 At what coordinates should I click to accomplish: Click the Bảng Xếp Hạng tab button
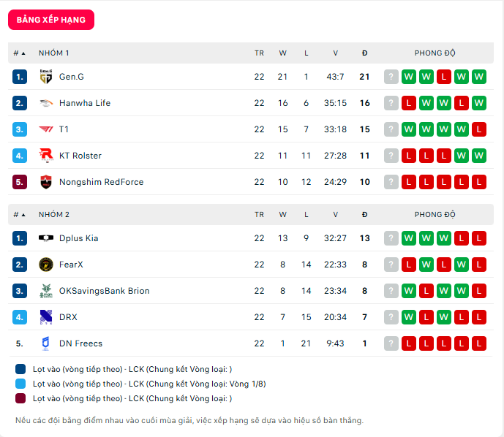51,20
